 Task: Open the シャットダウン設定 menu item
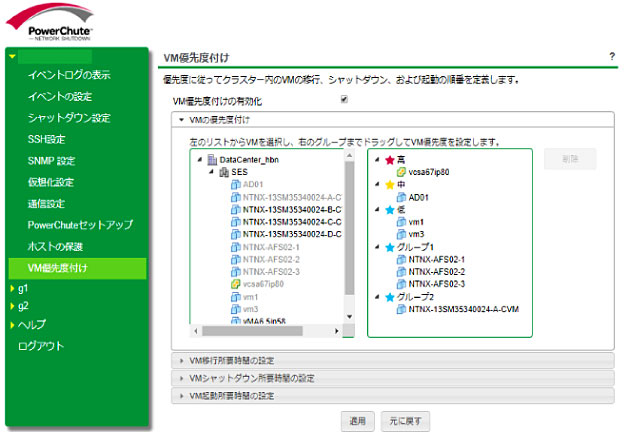pos(69,118)
